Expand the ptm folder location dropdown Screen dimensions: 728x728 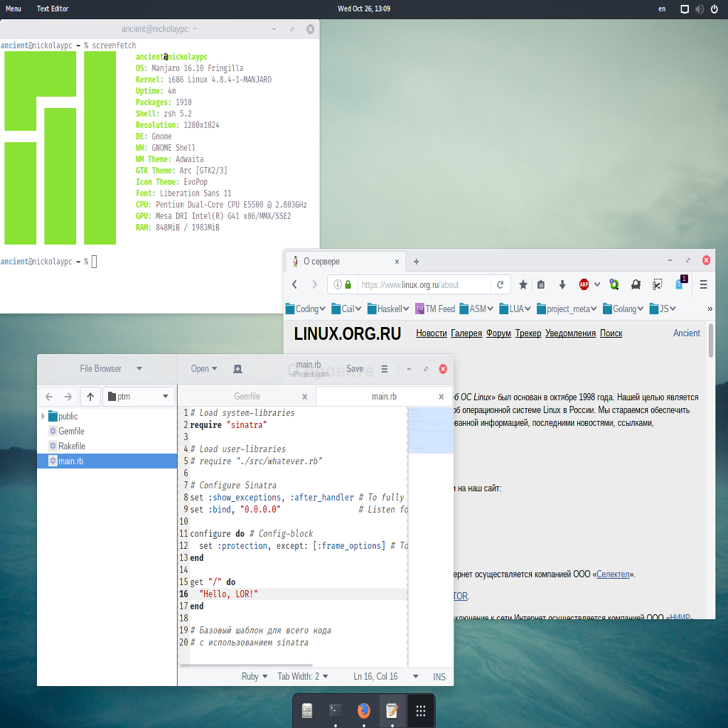139,397
